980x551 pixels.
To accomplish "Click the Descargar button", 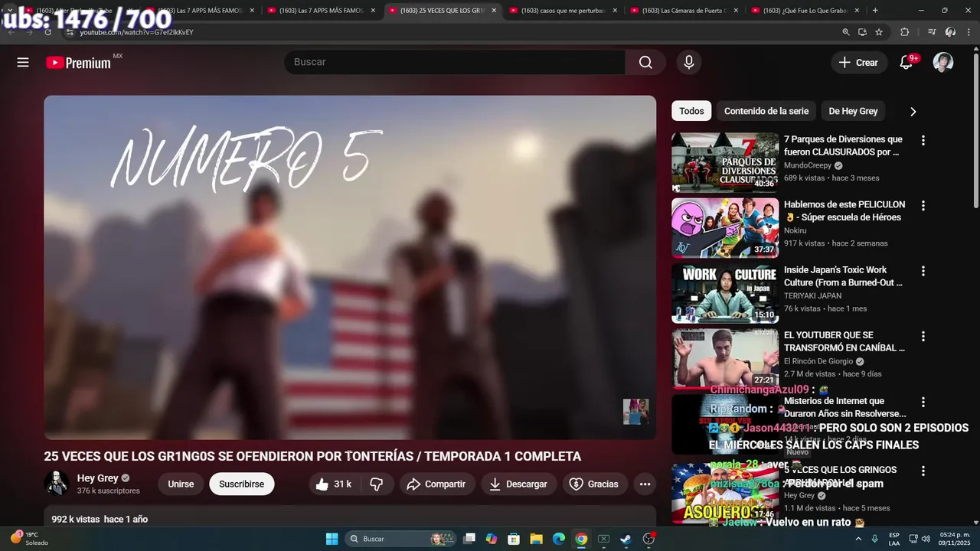I will (x=518, y=484).
